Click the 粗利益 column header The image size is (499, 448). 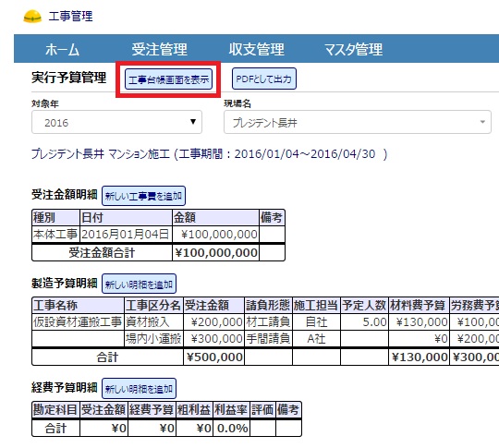[194, 410]
